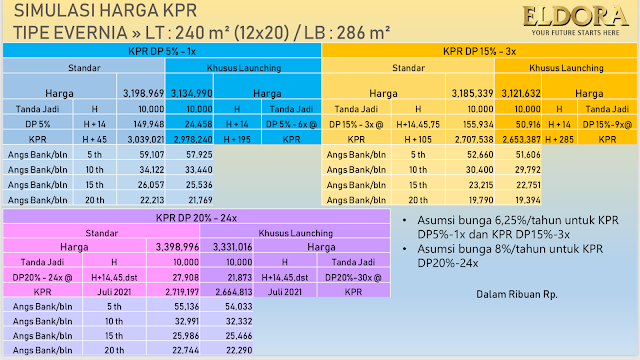
Task: Click the price value 3.121.632
Action: [x=521, y=93]
